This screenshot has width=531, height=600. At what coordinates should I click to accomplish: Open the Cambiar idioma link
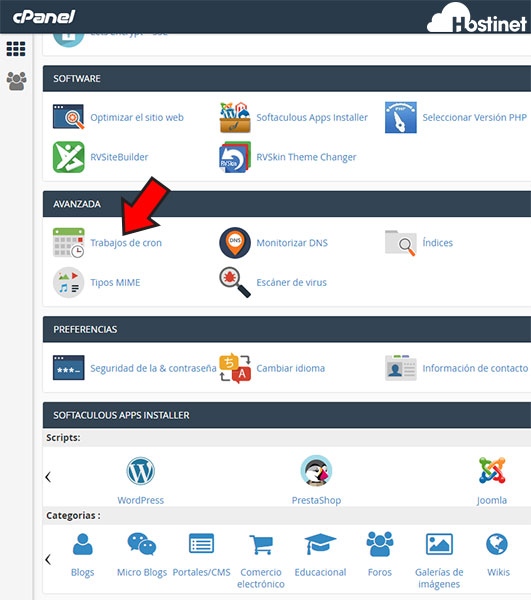[290, 368]
